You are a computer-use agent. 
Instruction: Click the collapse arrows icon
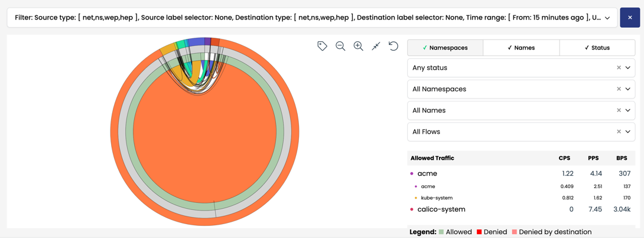pyautogui.click(x=376, y=46)
